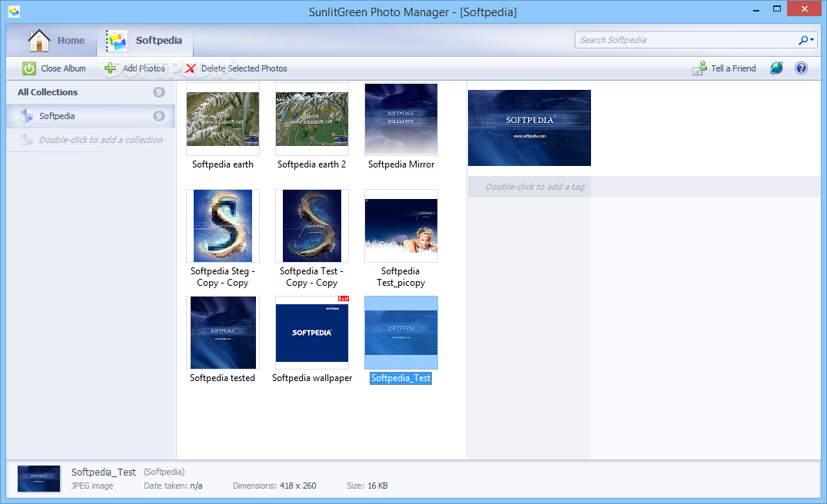Viewport: 827px width, 504px height.
Task: Click Double-click to add a tag field
Action: click(535, 187)
